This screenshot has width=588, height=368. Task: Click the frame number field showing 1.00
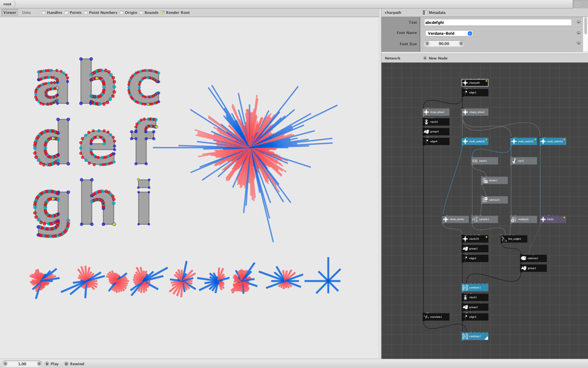(22, 364)
